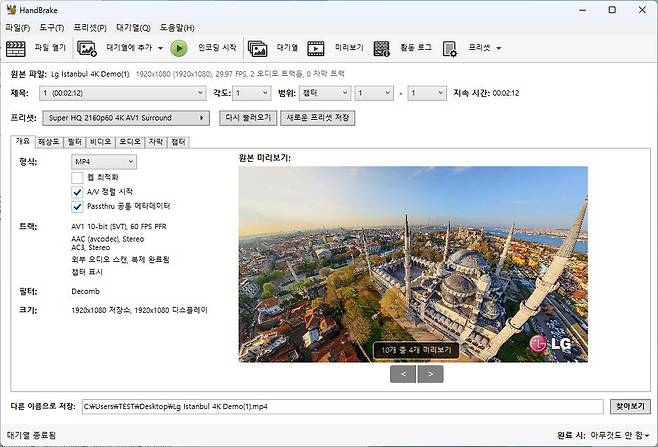658x447 pixels.
Task: Click the 대기열 toolbar label
Action: (287, 47)
